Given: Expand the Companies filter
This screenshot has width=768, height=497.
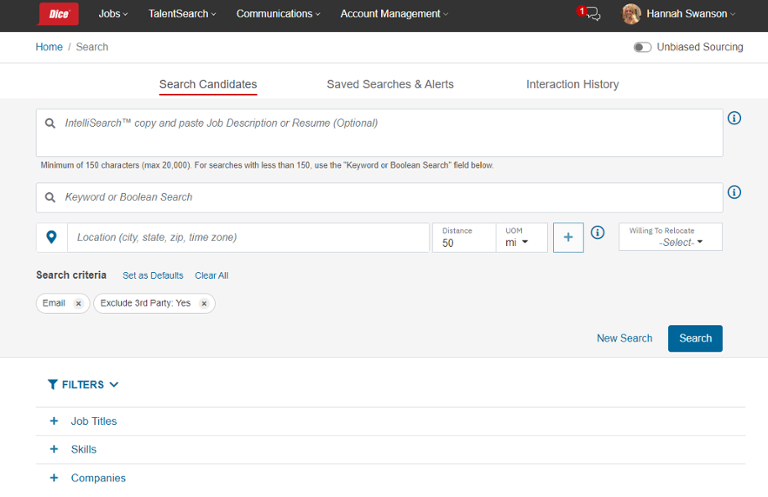Looking at the screenshot, I should tap(54, 478).
